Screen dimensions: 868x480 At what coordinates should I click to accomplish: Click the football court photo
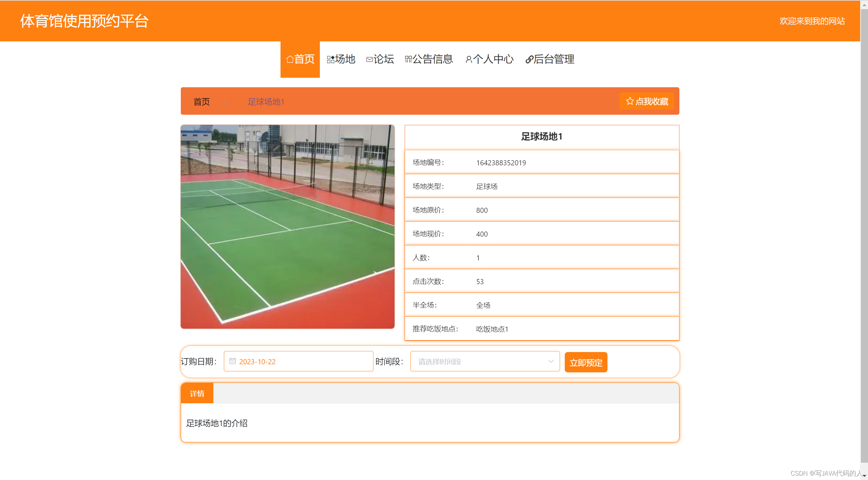tap(287, 226)
